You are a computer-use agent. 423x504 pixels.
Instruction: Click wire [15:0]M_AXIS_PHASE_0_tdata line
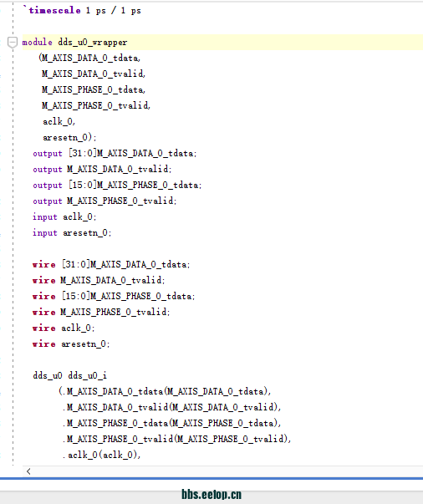[114, 296]
